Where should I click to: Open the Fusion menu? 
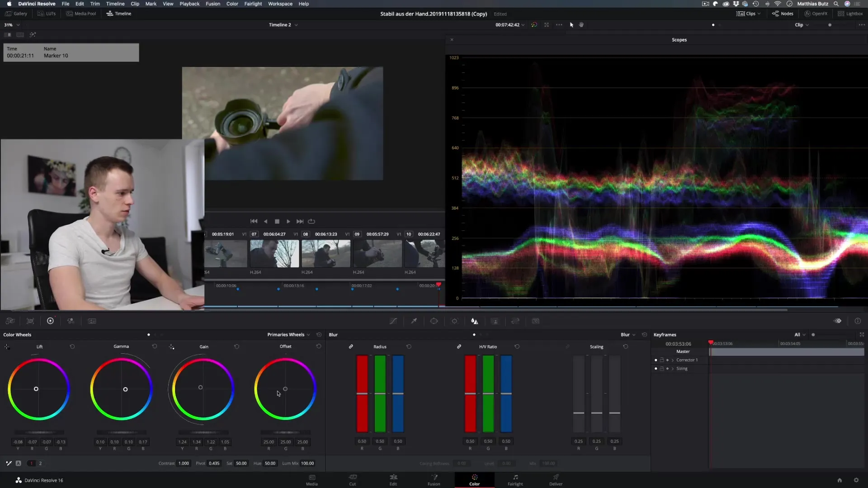click(213, 4)
